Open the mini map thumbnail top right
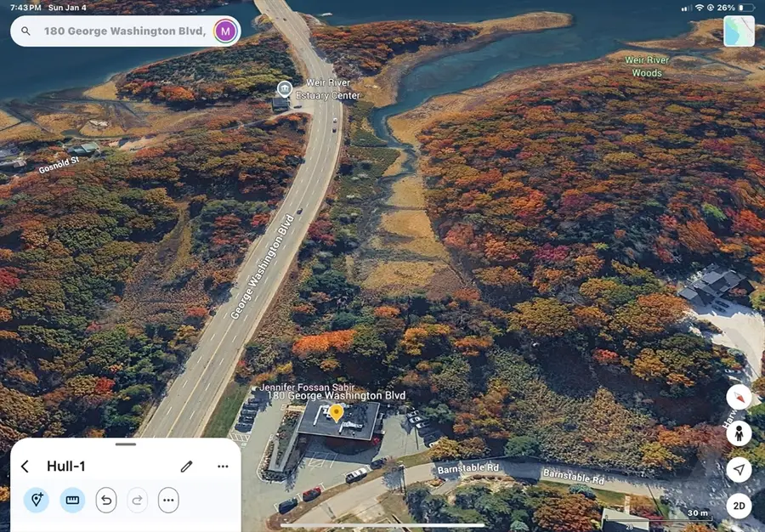Screen dimensions: 765x532 click(738, 31)
